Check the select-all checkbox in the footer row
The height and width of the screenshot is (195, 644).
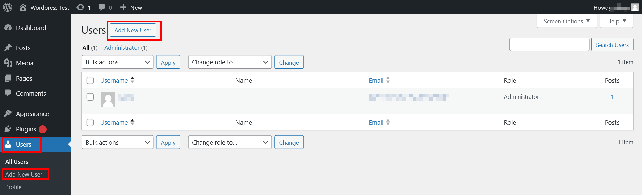(90, 122)
